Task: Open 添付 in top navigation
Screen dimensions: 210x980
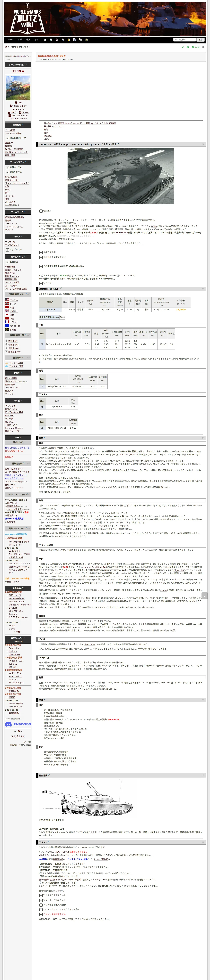Action: pos(37,40)
